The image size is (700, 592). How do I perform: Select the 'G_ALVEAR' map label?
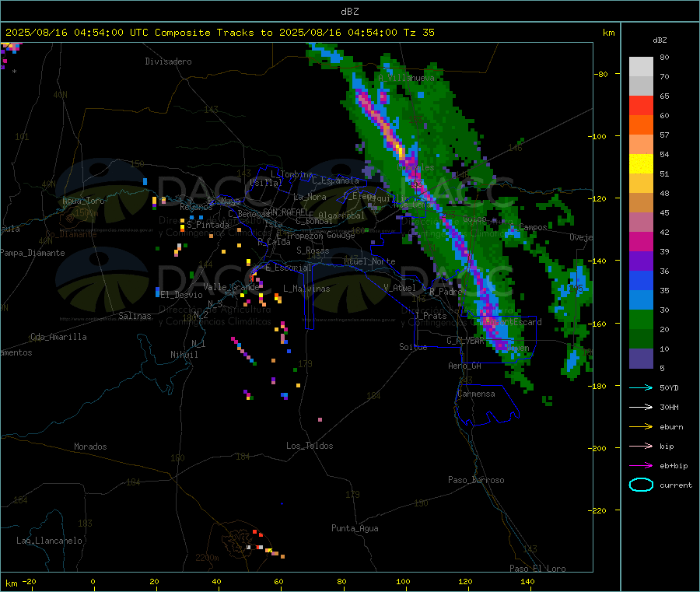(x=465, y=341)
